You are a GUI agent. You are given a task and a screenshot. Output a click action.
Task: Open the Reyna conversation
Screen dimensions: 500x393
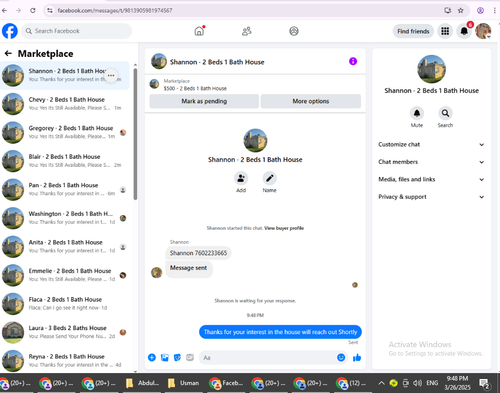pos(65,361)
